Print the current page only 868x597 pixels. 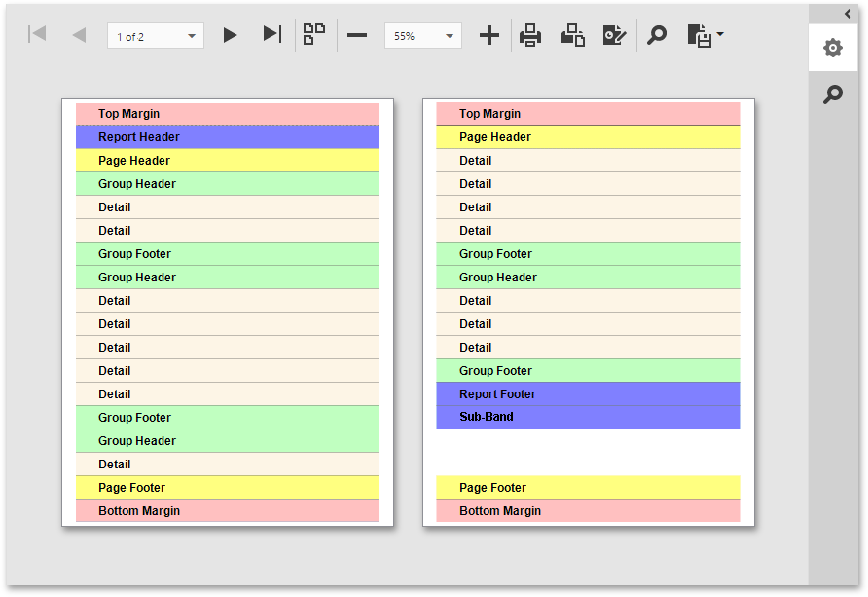(x=572, y=35)
